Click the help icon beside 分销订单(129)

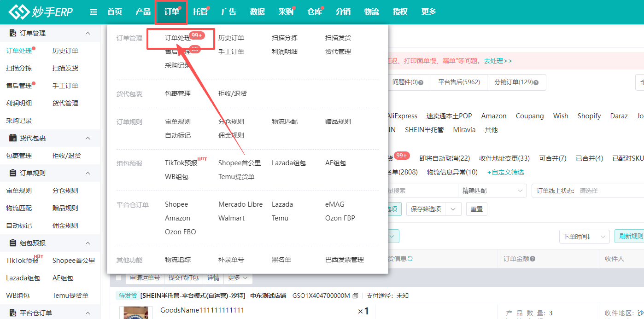tap(536, 82)
